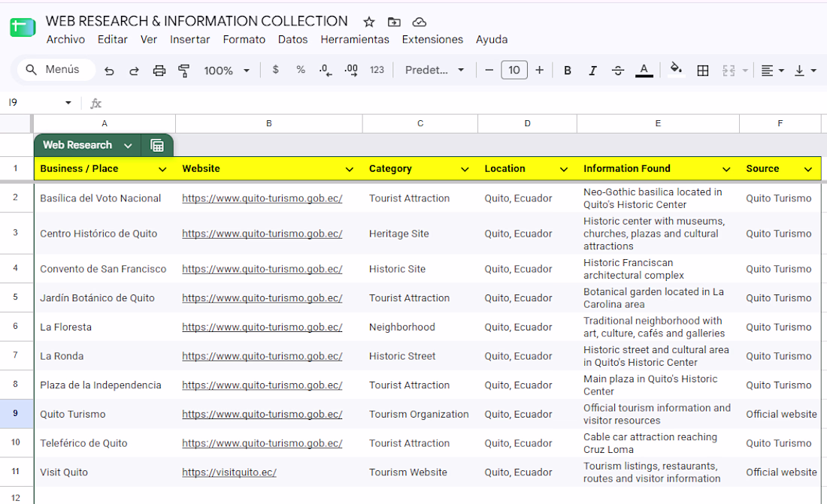Viewport: 827px width, 504px height.
Task: Open the Datos menu
Action: (x=292, y=40)
